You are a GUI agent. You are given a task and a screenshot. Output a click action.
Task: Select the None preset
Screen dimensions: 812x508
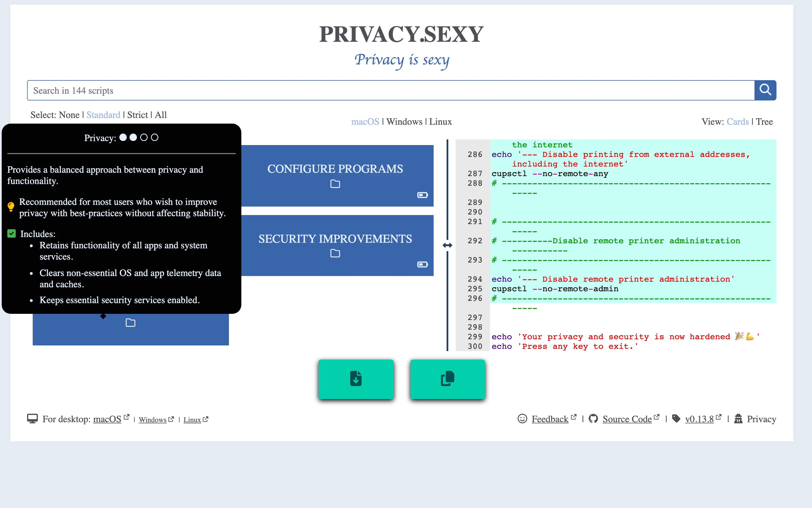[x=69, y=115]
